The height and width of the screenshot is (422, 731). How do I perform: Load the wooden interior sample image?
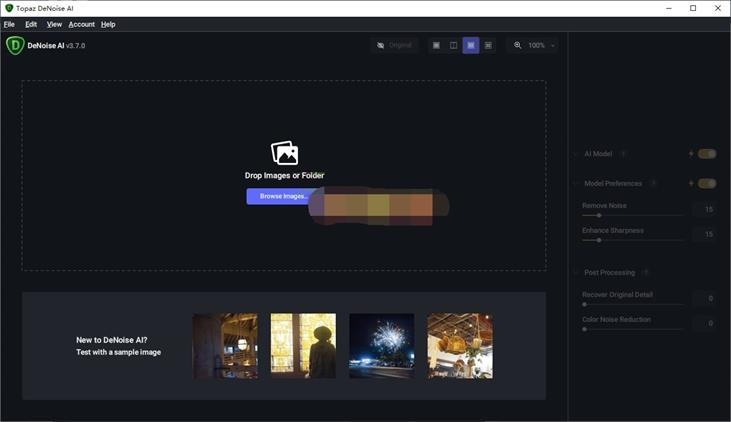click(225, 346)
